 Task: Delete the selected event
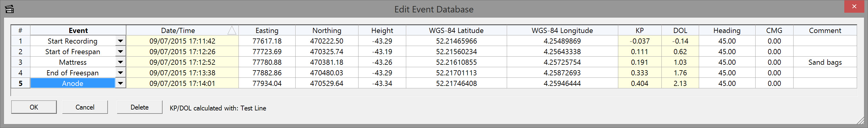coord(139,107)
